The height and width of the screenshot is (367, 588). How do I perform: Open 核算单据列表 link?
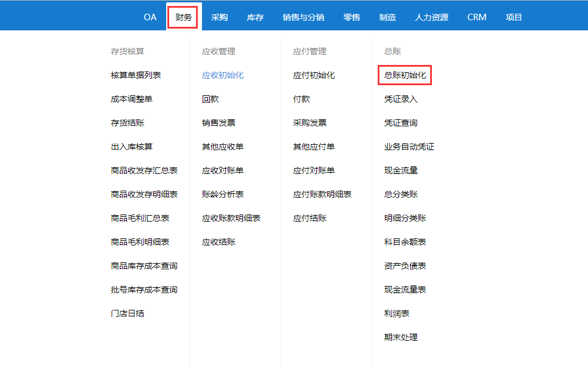pos(136,75)
